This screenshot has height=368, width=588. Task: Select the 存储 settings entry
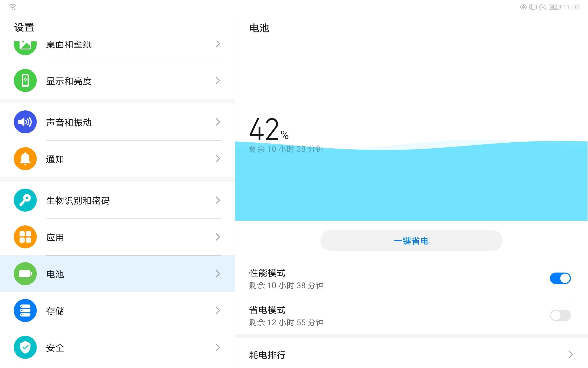[118, 310]
